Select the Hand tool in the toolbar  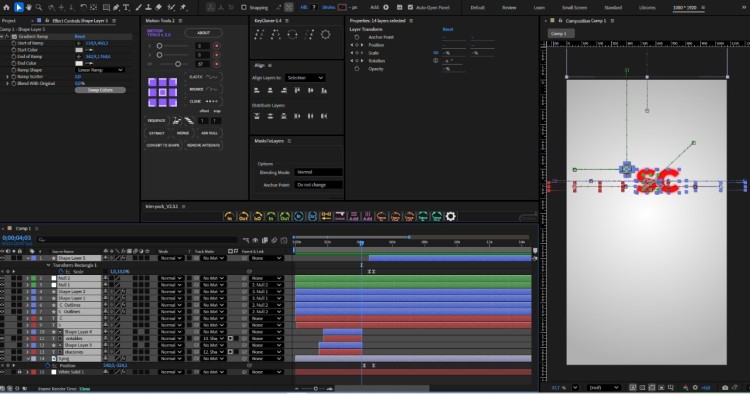coord(29,7)
